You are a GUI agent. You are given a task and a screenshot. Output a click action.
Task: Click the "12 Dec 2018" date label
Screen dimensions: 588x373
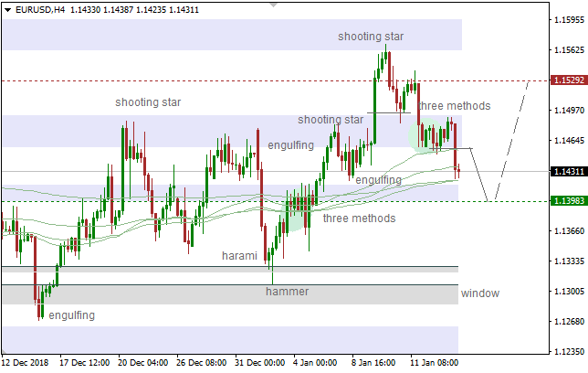(x=25, y=362)
